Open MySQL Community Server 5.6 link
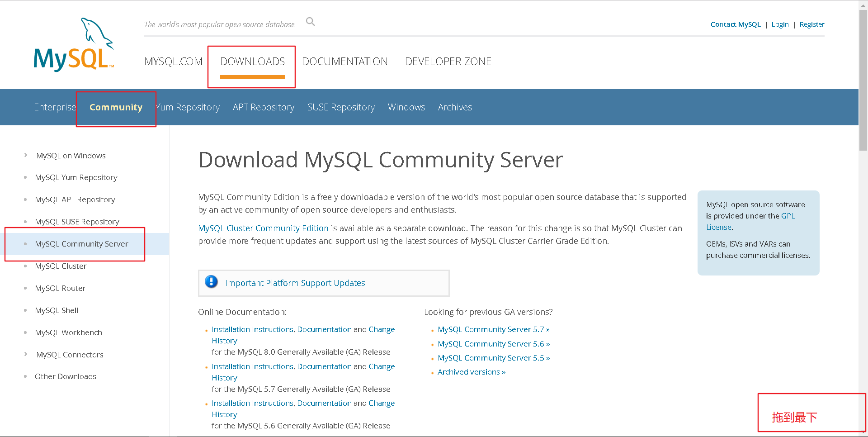The height and width of the screenshot is (437, 868). pyautogui.click(x=494, y=344)
